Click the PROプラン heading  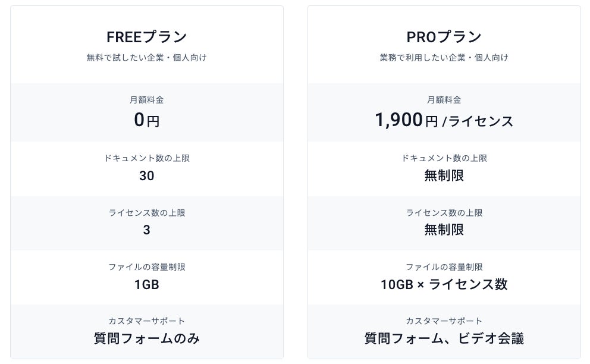coord(444,37)
